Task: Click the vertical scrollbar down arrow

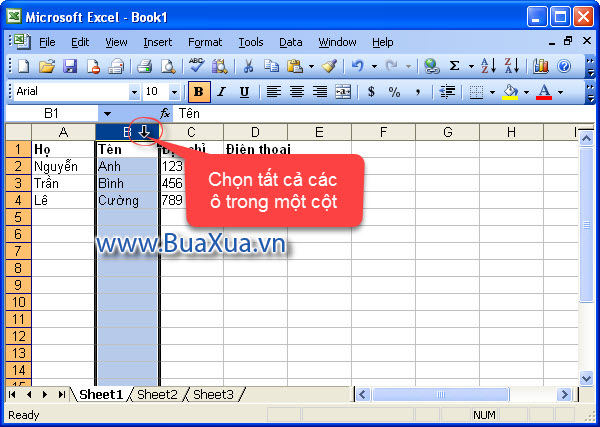Action: (586, 378)
